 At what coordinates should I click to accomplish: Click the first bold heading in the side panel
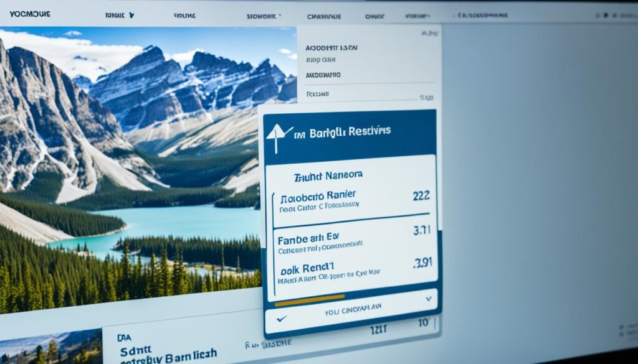tap(331, 48)
